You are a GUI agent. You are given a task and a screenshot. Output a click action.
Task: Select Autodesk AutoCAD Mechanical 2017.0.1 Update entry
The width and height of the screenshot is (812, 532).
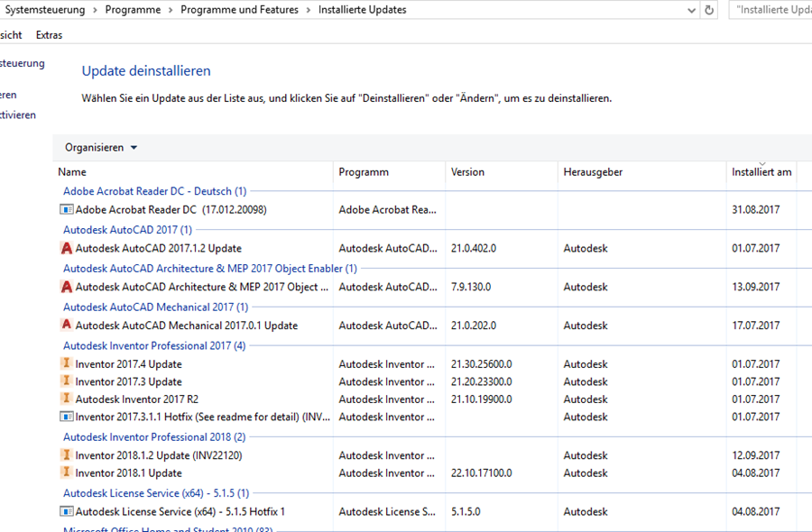(187, 326)
